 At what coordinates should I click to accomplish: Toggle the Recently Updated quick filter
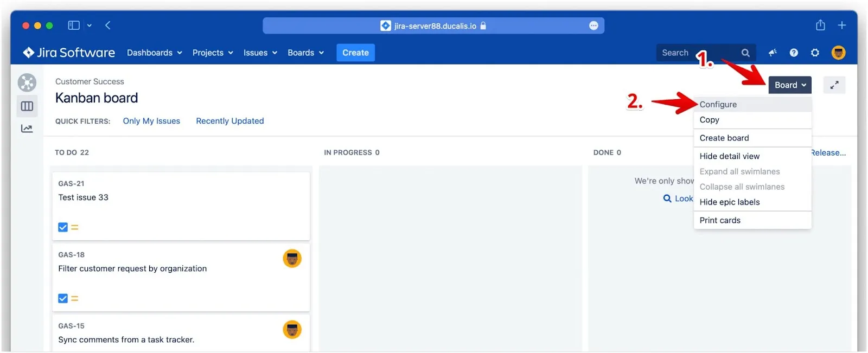[230, 121]
